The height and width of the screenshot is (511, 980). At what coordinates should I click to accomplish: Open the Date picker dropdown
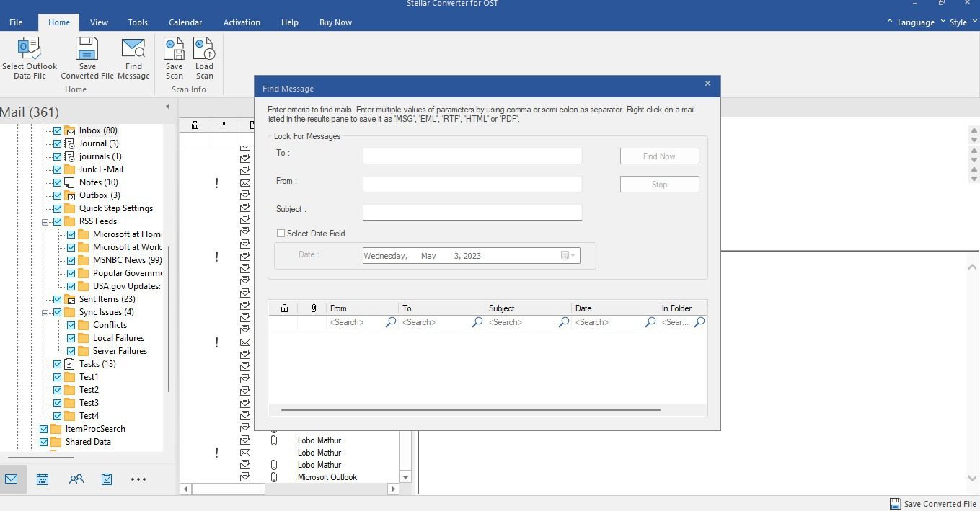coord(569,256)
